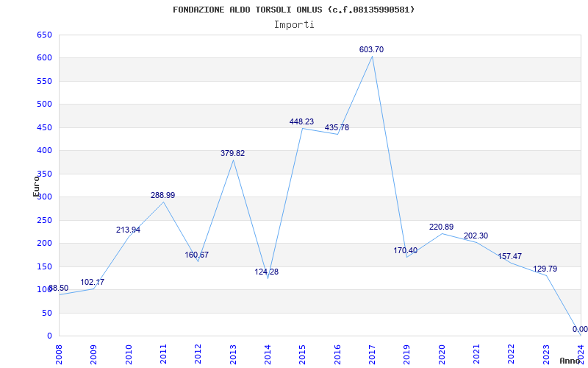Click the 550 y-axis tick label
This screenshot has height=368, width=588.
(44, 81)
